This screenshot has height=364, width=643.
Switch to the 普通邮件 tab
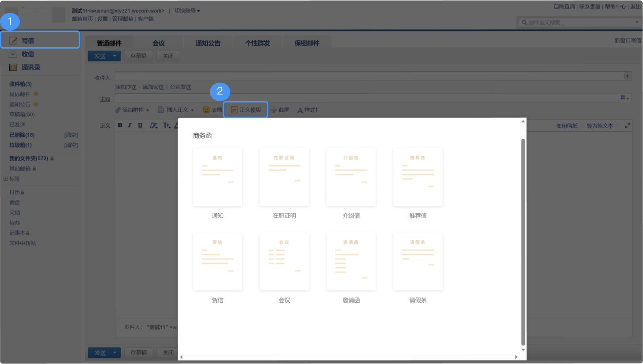click(x=109, y=43)
